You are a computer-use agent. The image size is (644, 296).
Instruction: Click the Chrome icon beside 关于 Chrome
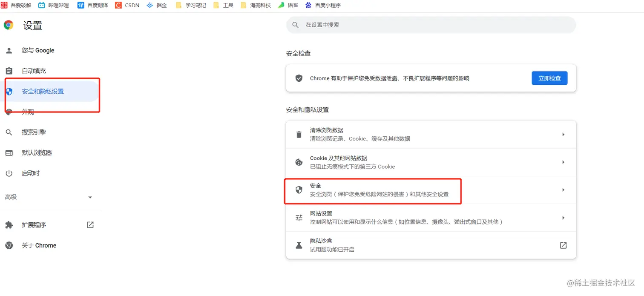9,245
